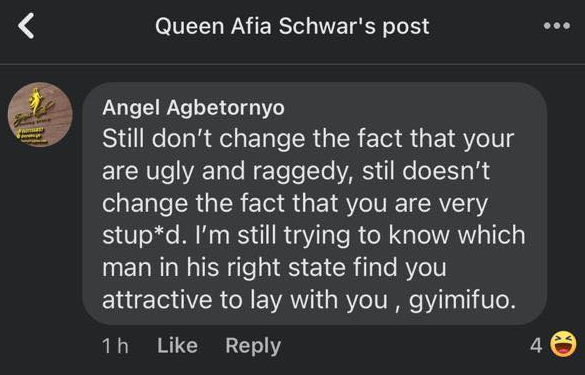Viewport: 585px width, 375px height.
Task: Tap the gold mermaid logo in the avatar
Action: [36, 100]
